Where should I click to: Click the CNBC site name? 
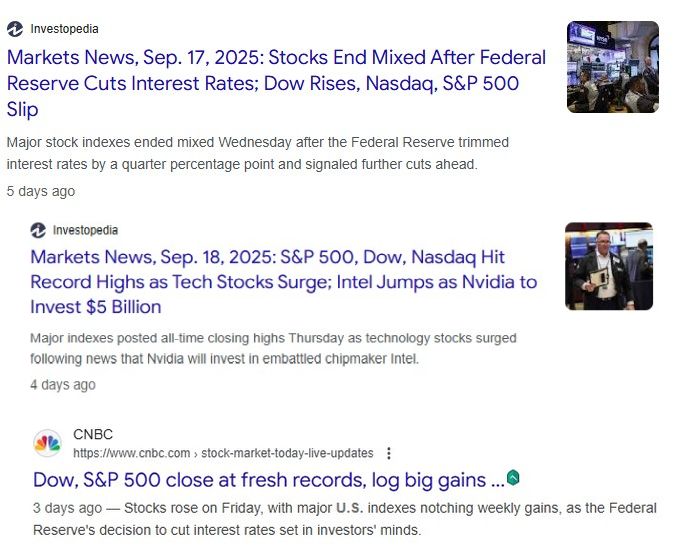[x=93, y=434]
